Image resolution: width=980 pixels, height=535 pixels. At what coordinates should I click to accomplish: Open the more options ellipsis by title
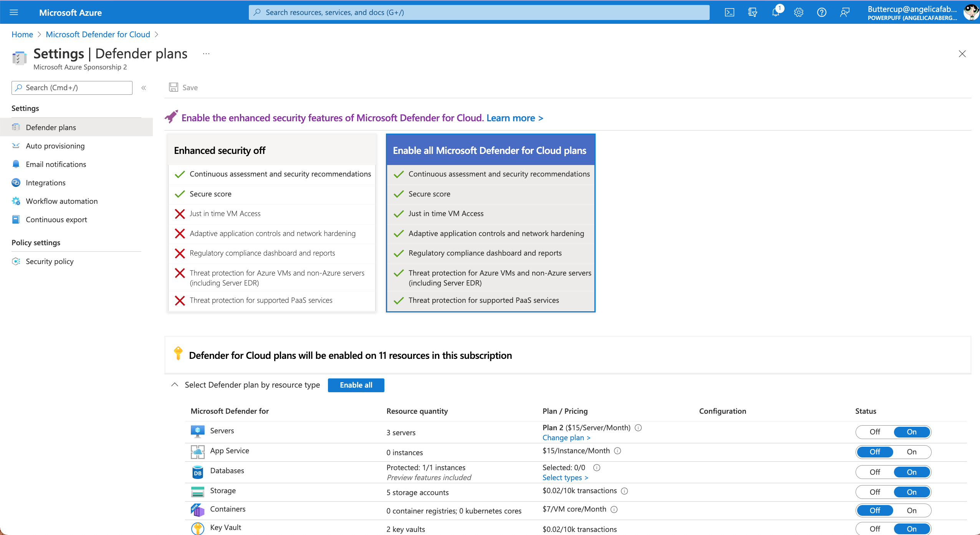pyautogui.click(x=206, y=54)
